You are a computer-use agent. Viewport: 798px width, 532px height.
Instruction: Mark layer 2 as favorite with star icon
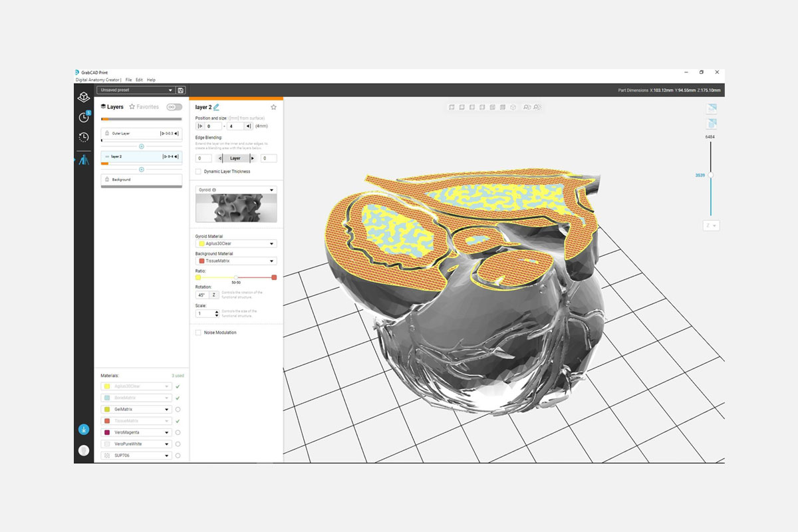pyautogui.click(x=273, y=107)
